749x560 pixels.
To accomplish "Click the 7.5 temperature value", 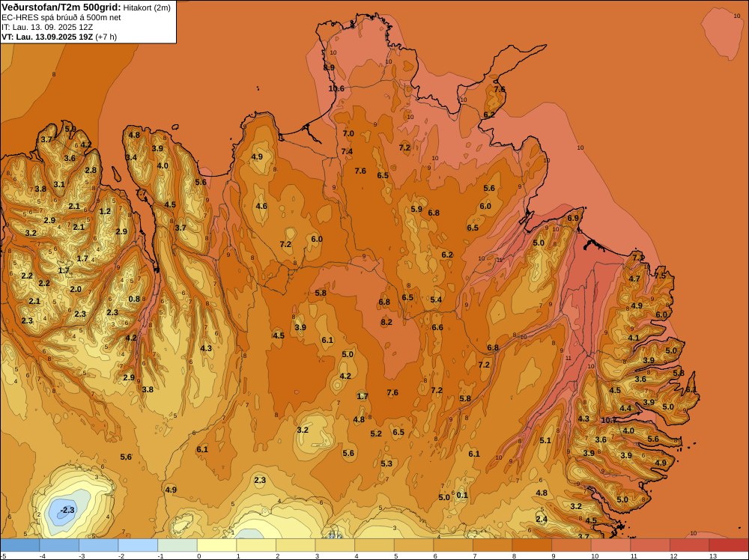I will (x=660, y=276).
